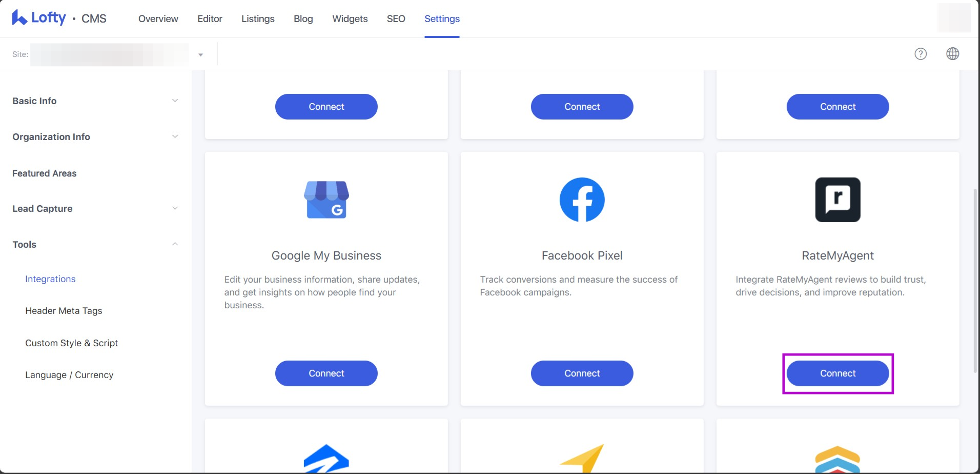Click the RateMyAgent logo icon
The height and width of the screenshot is (474, 980).
pos(838,200)
